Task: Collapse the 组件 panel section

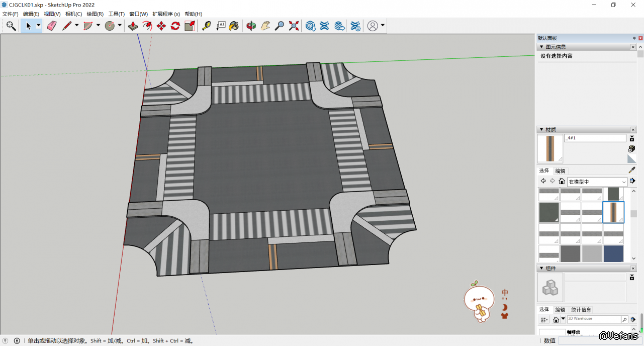Action: (541, 269)
